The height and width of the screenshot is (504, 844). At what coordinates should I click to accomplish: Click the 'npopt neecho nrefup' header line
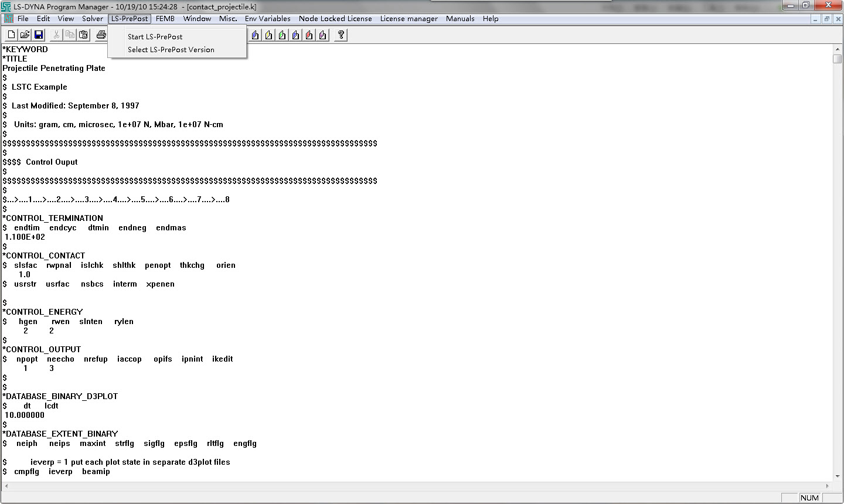[x=118, y=359]
